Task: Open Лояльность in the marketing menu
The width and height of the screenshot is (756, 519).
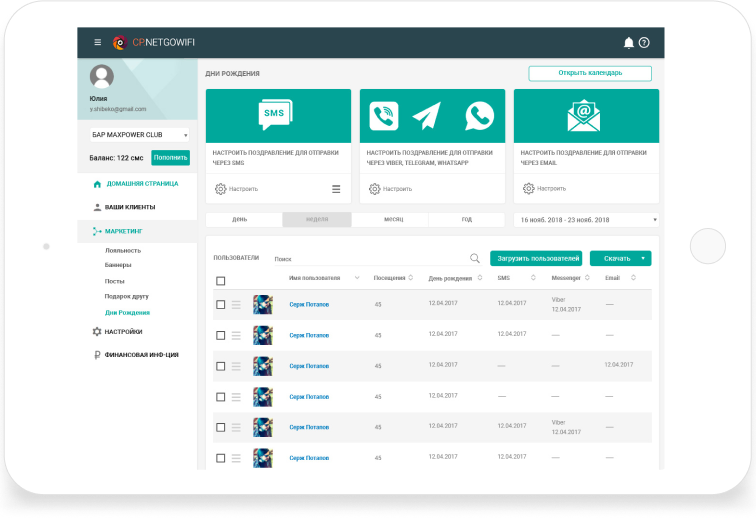Action: click(123, 250)
